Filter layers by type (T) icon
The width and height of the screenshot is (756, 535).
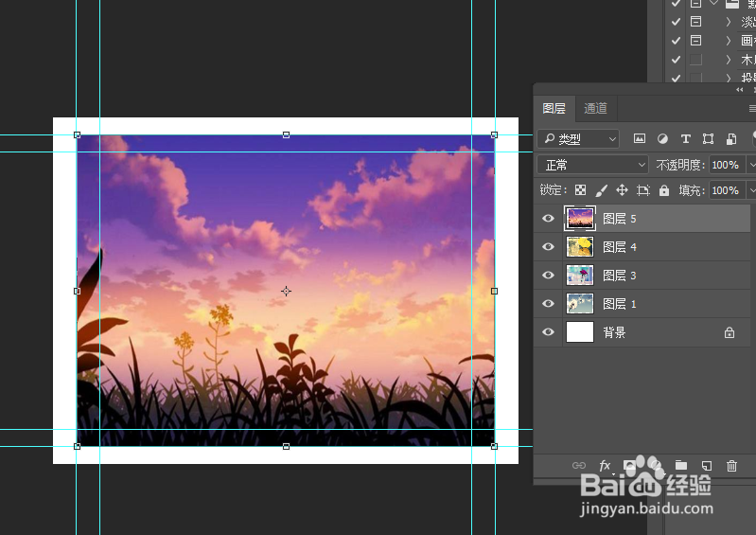tap(685, 139)
